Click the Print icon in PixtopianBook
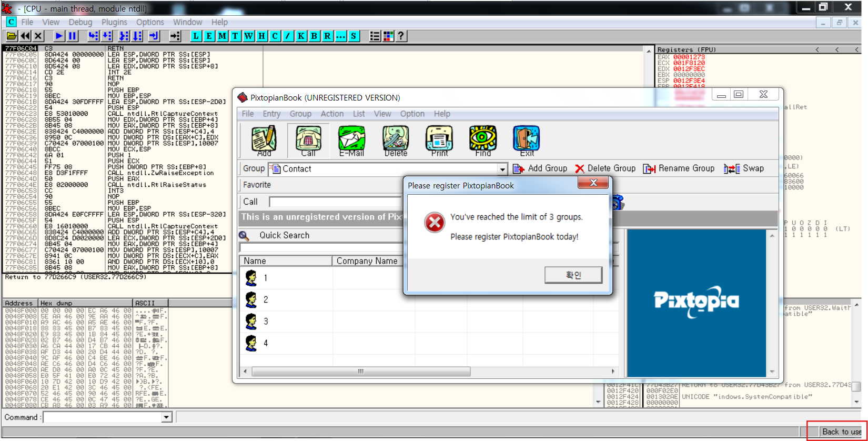Screen dimensions: 868x441 point(439,141)
